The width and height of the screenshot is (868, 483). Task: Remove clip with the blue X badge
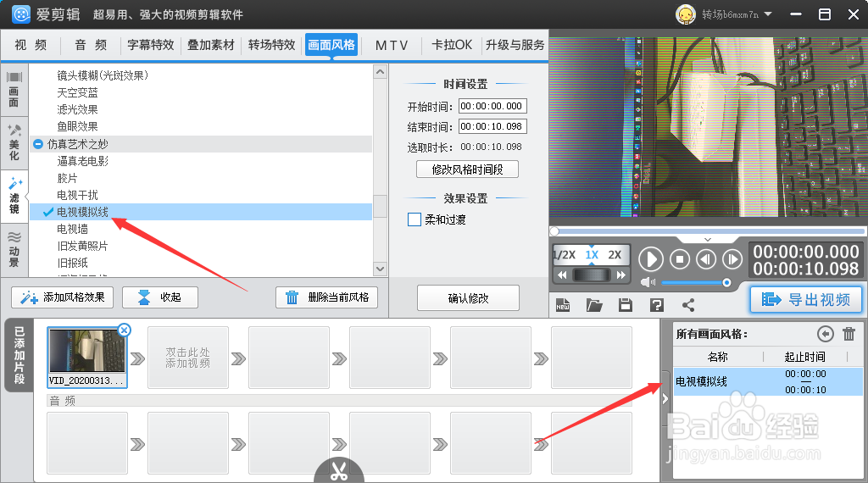[x=124, y=330]
